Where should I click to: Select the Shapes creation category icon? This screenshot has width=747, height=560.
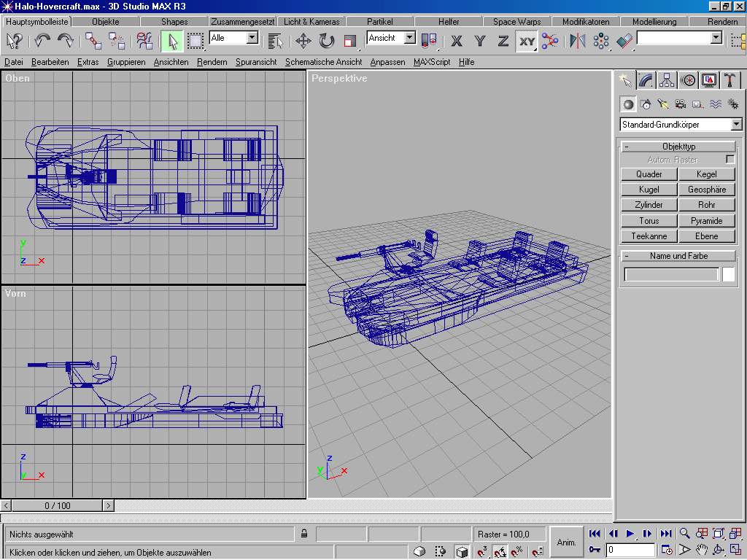click(646, 104)
